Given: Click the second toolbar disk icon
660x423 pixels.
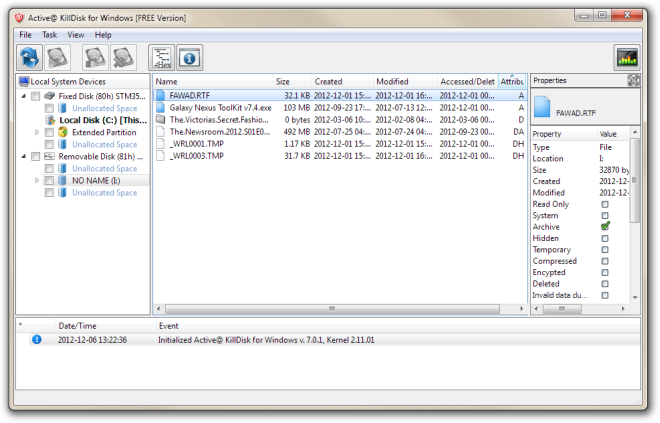Looking at the screenshot, I should (58, 58).
